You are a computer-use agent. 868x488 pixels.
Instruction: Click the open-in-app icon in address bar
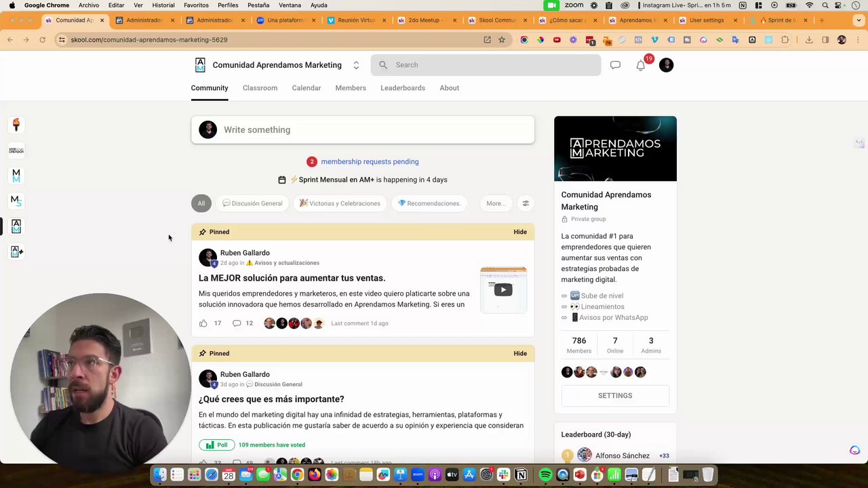(487, 40)
